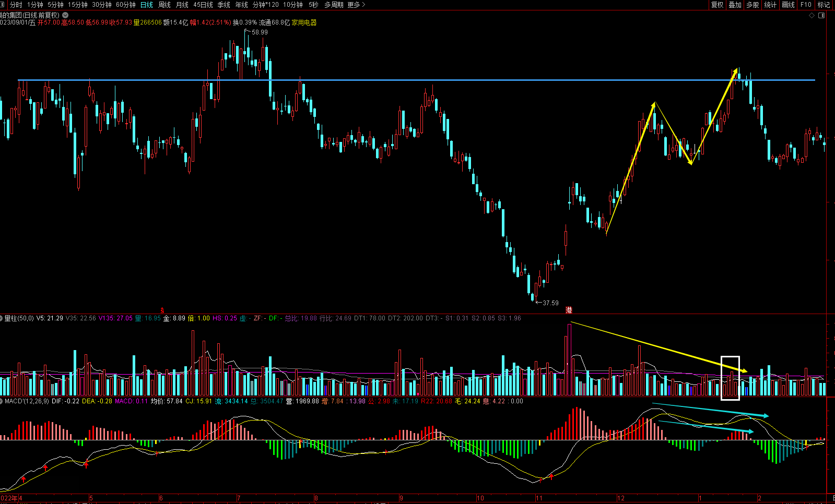Select the 5秒 period tab
835x504 pixels.
[x=313, y=5]
